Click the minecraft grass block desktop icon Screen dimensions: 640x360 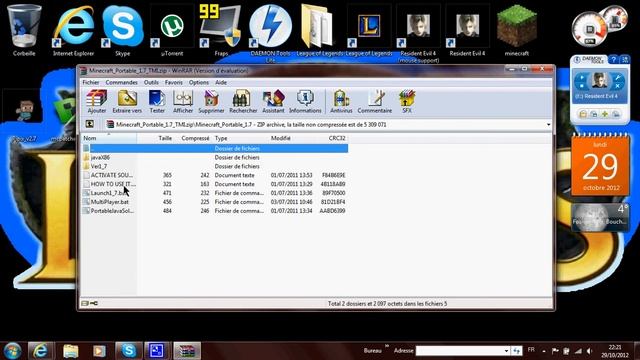[x=517, y=30]
